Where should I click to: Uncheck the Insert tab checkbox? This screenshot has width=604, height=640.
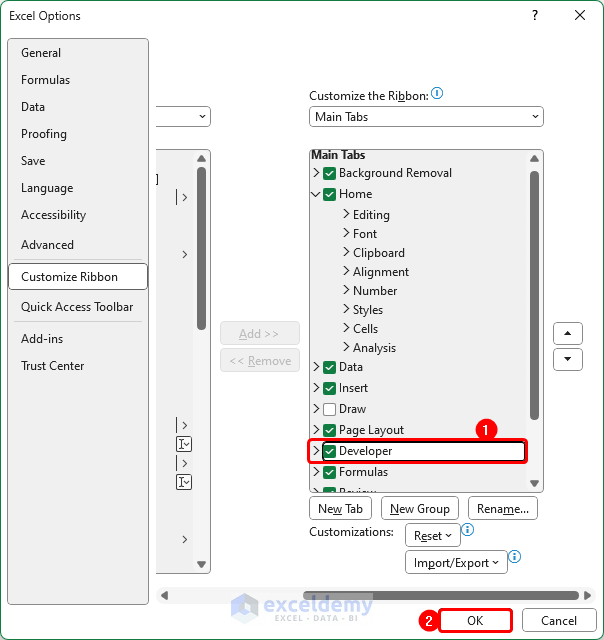tap(329, 388)
